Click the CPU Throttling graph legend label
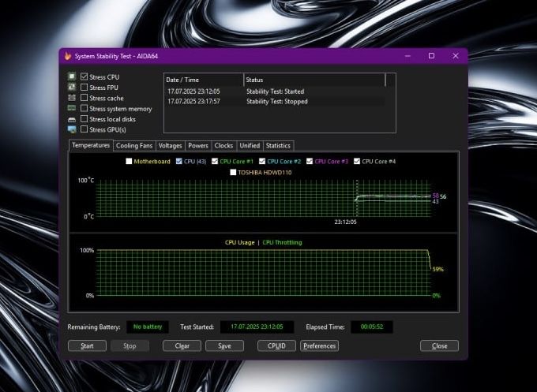The image size is (537, 392). click(x=282, y=242)
